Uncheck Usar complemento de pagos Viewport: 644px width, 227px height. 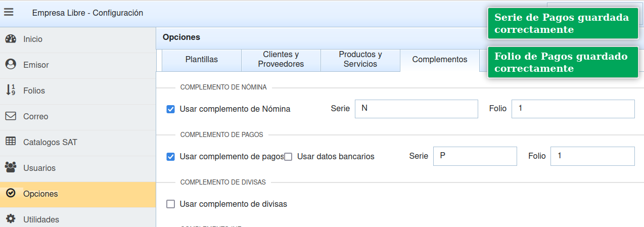[x=171, y=157]
